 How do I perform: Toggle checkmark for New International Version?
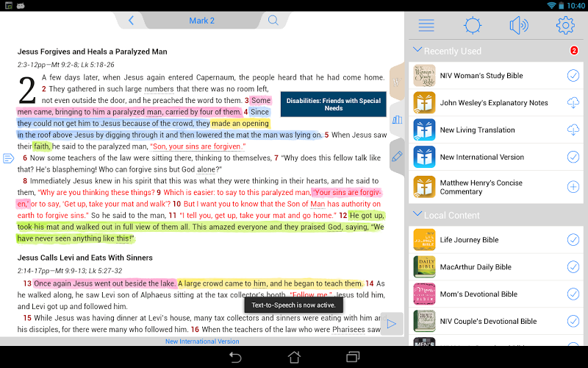tap(573, 157)
